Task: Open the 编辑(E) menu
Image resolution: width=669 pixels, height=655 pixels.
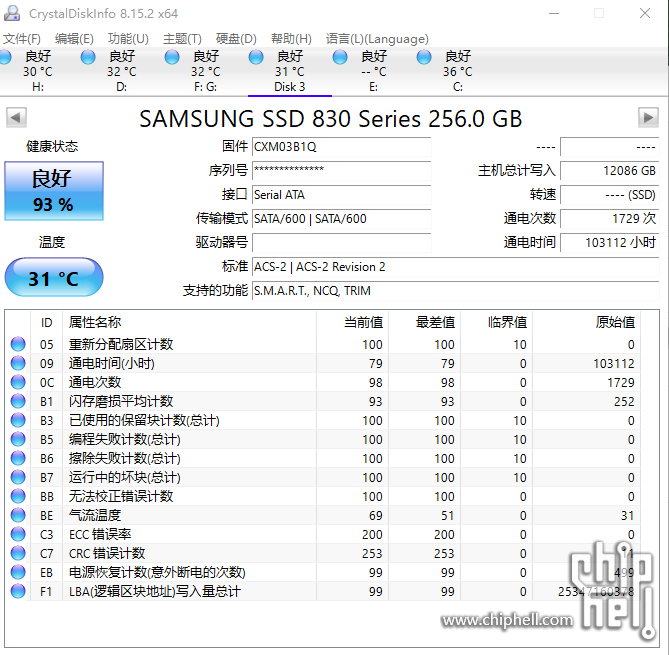Action: pos(74,39)
